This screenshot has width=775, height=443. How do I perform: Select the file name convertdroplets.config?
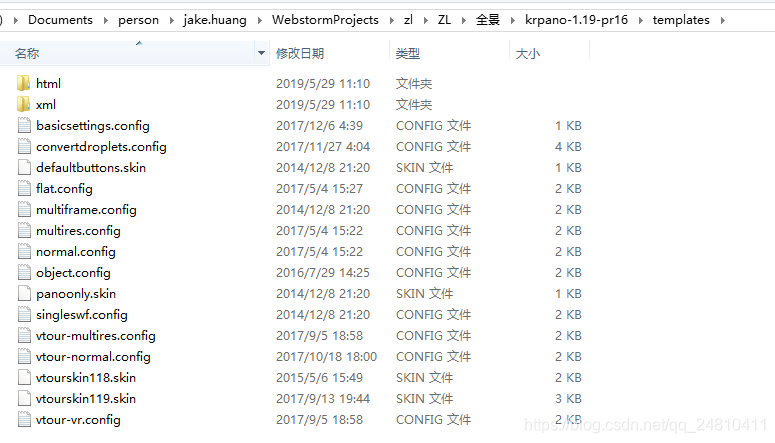[101, 147]
